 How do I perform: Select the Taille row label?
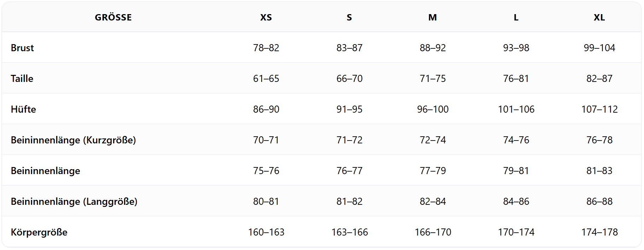pyautogui.click(x=22, y=78)
